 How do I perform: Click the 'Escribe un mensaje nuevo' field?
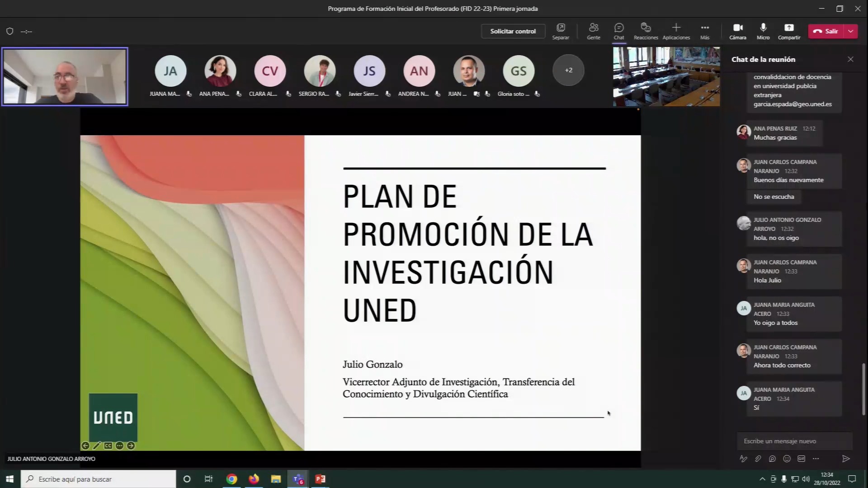pos(794,441)
